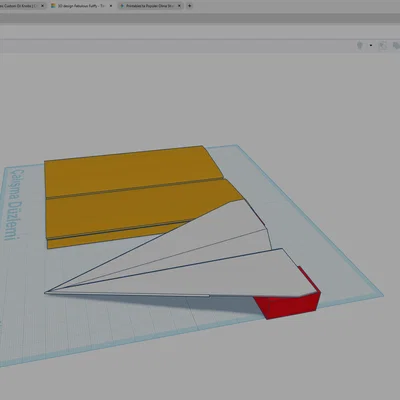Screen dimensions: 400x400
Task: Click the lightbulb show-all icon
Action: coord(360,45)
